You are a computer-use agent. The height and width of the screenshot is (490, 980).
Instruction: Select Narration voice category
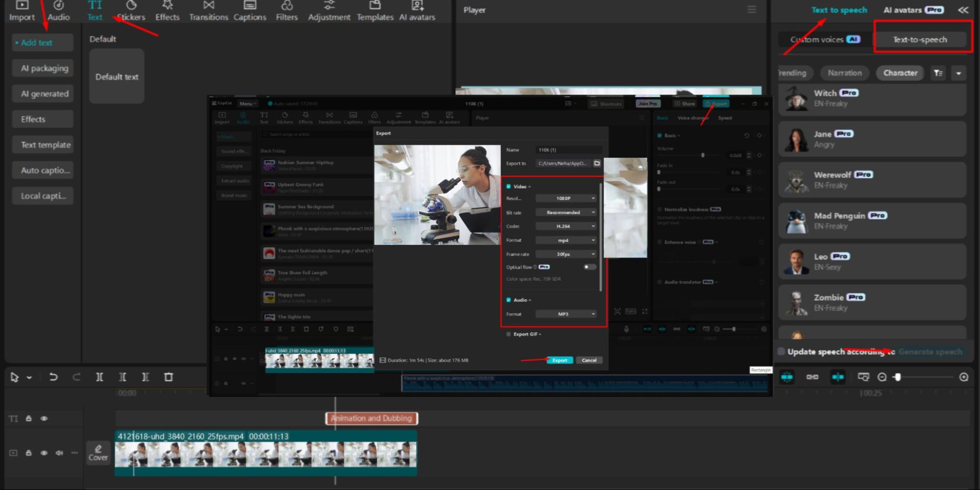point(845,73)
